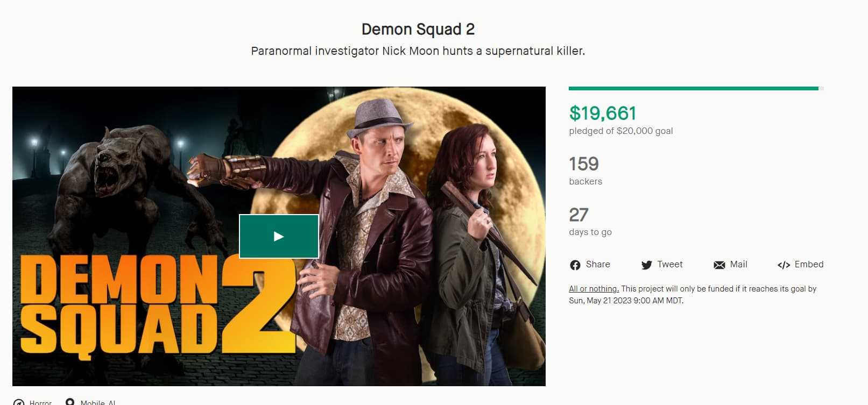Image resolution: width=868 pixels, height=405 pixels.
Task: Click the compass icon beside Horror
Action: [x=19, y=402]
